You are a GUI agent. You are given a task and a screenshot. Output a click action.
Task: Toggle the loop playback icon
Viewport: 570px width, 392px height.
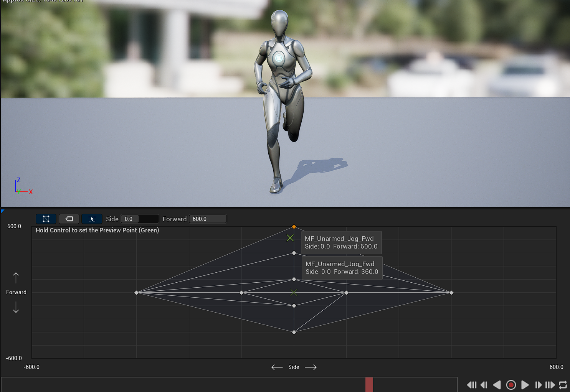coord(563,385)
